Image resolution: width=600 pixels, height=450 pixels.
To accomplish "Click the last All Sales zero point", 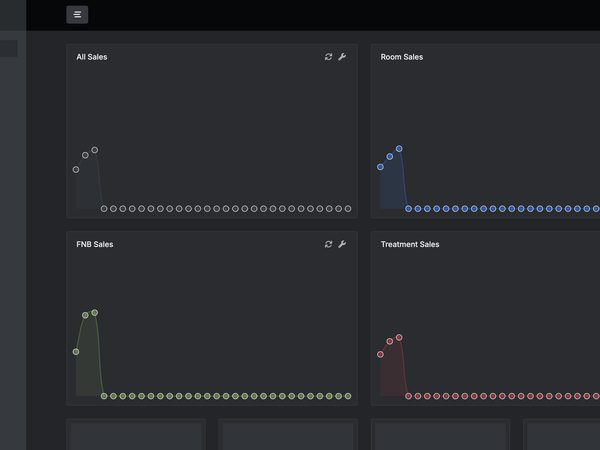I will coord(348,209).
